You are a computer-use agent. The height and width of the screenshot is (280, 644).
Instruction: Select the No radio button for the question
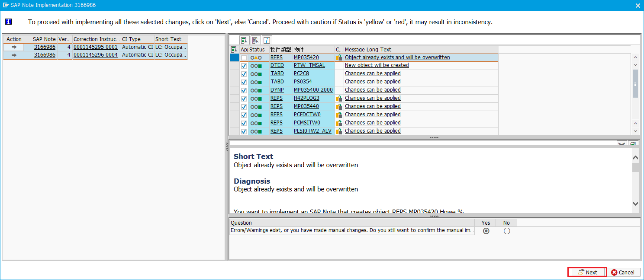point(507,231)
